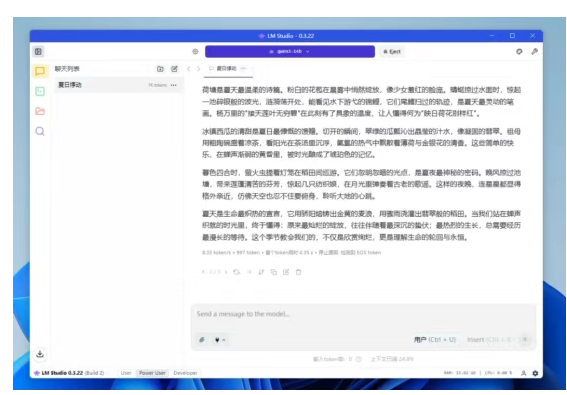Select the Developer interface mode

point(185,373)
